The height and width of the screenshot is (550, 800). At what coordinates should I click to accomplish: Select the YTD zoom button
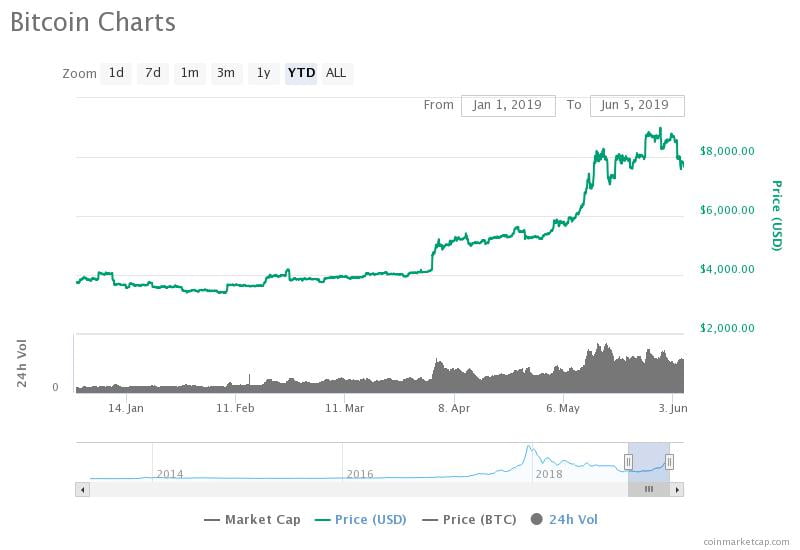pos(301,73)
